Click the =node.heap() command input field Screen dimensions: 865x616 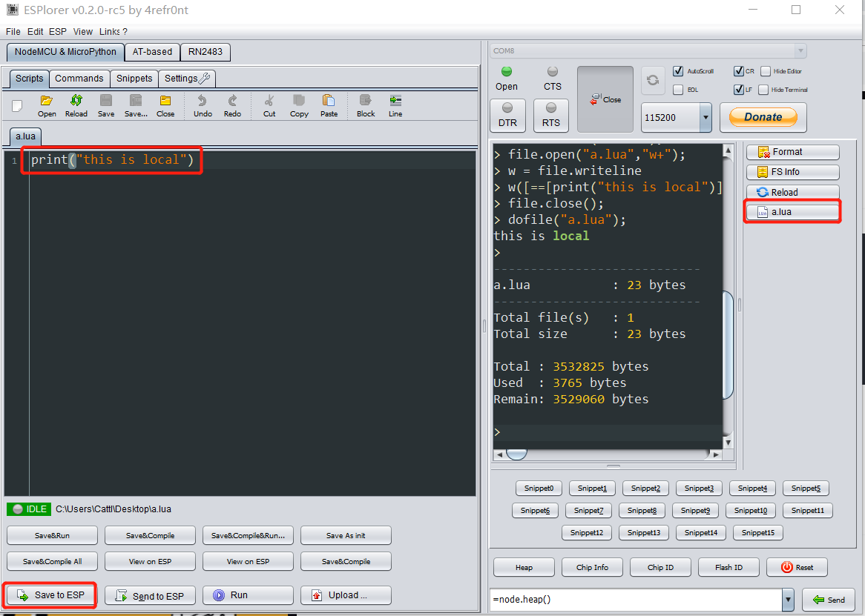point(636,600)
